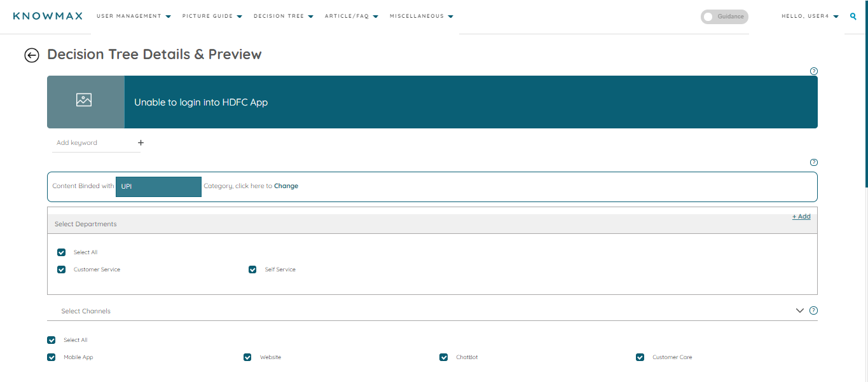868x382 pixels.
Task: Collapse the Select Channels section chevron
Action: tap(800, 311)
